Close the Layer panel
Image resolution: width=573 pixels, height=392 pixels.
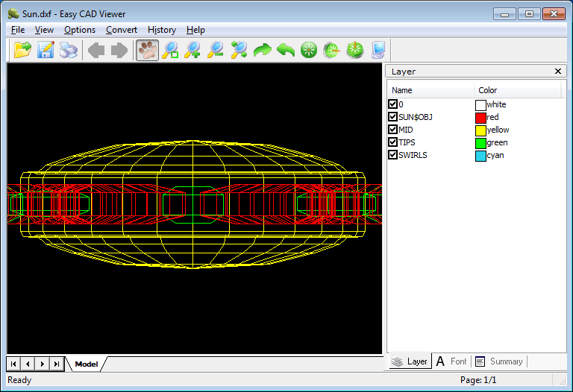[x=558, y=72]
